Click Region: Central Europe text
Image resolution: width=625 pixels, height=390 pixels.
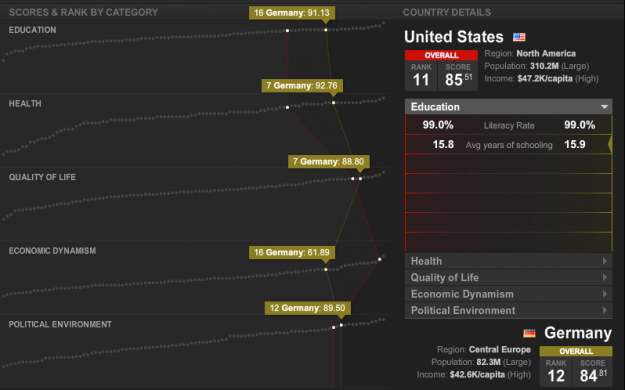coord(484,350)
